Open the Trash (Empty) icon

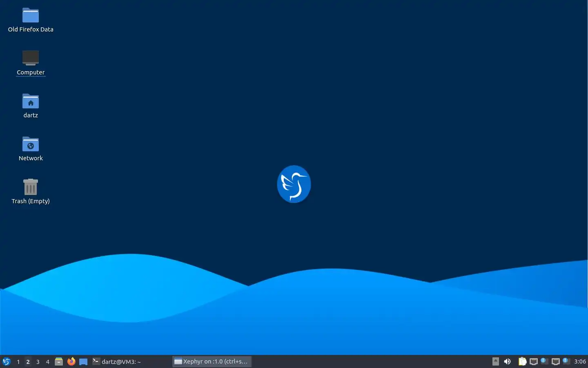click(x=31, y=191)
